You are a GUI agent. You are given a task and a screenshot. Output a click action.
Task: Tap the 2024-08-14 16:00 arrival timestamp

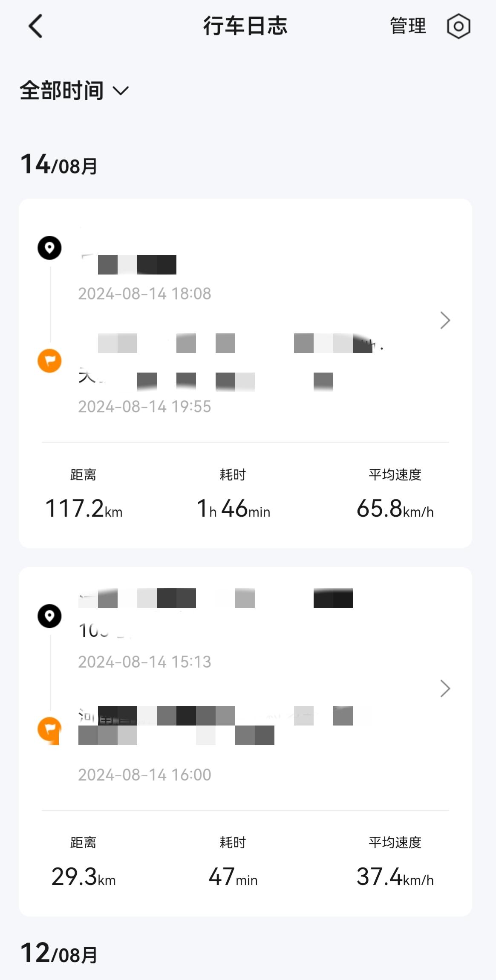(144, 775)
